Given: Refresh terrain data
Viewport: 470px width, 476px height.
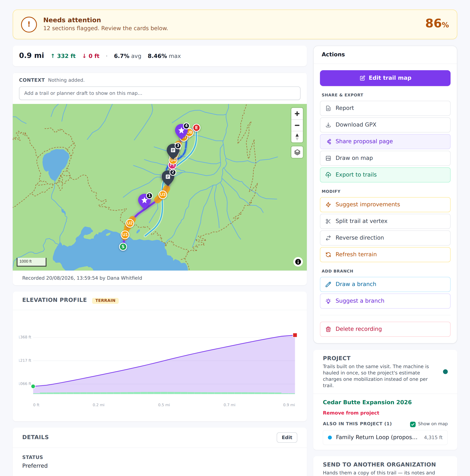Looking at the screenshot, I should 385,254.
